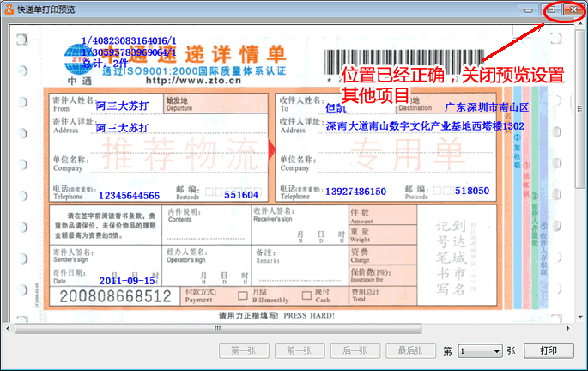
Task: Jump to last page with 最后张
Action: coord(410,350)
